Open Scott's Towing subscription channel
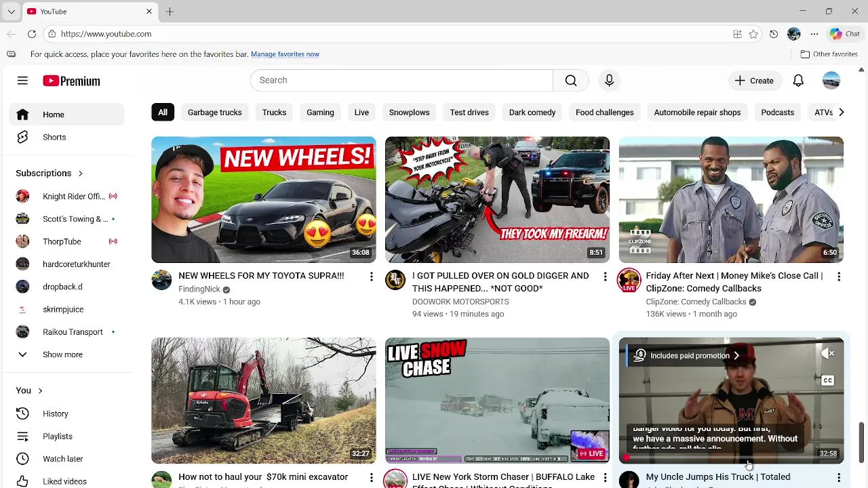The width and height of the screenshot is (868, 488). pyautogui.click(x=66, y=219)
